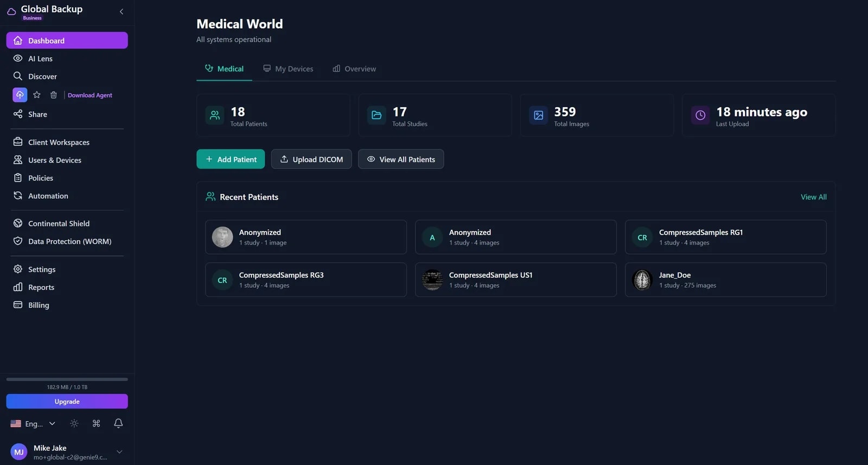This screenshot has width=868, height=465.
Task: Toggle light theme with the sun icon
Action: click(74, 424)
